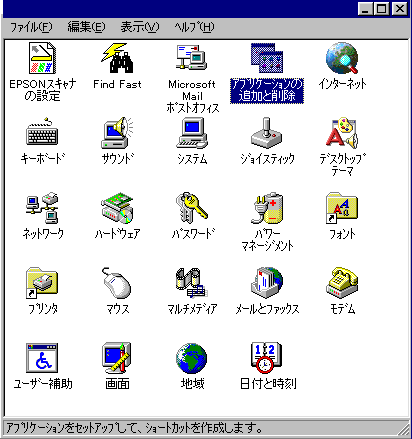Open the Edit menu (編集)

[x=86, y=27]
